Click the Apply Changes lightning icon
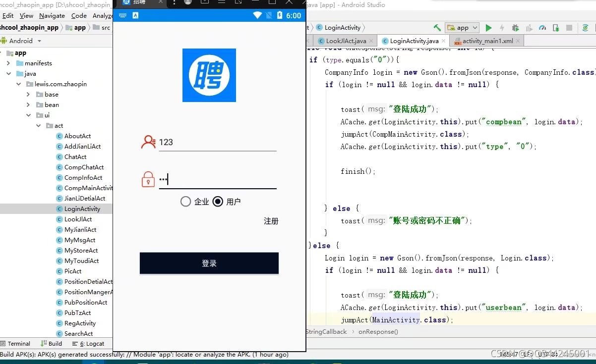The image size is (596, 364). [502, 28]
